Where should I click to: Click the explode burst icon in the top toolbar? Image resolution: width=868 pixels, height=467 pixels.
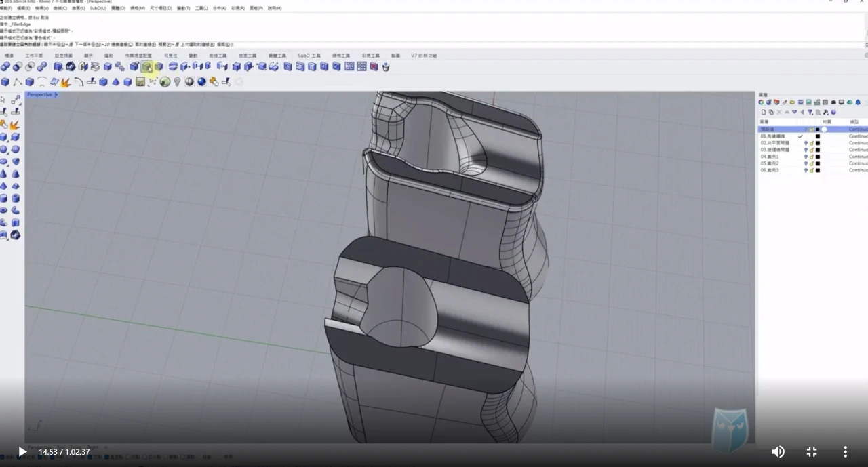tap(66, 82)
